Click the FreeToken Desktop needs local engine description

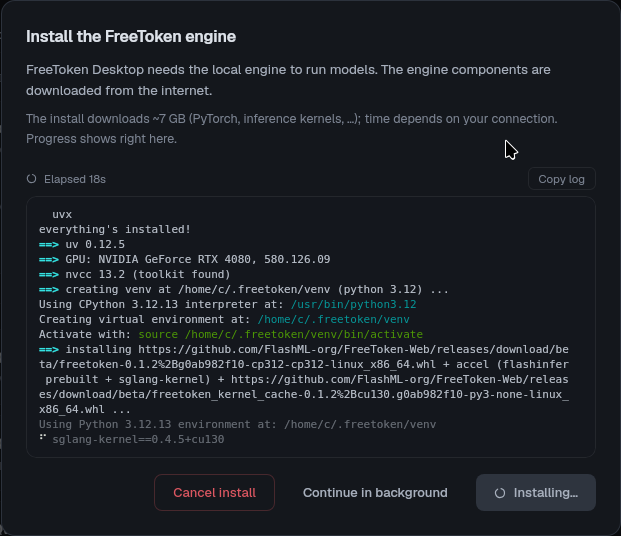(288, 80)
